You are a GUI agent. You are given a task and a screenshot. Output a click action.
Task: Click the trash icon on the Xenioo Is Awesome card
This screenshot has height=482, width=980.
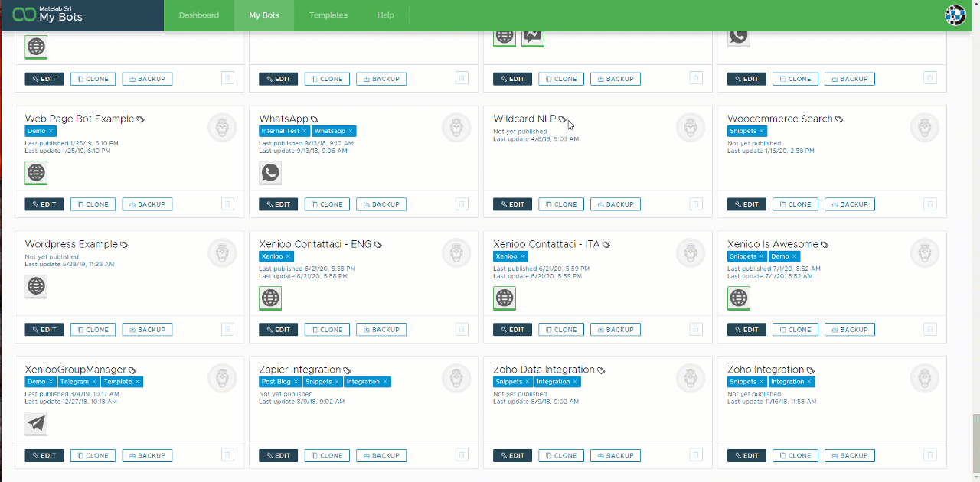(930, 330)
